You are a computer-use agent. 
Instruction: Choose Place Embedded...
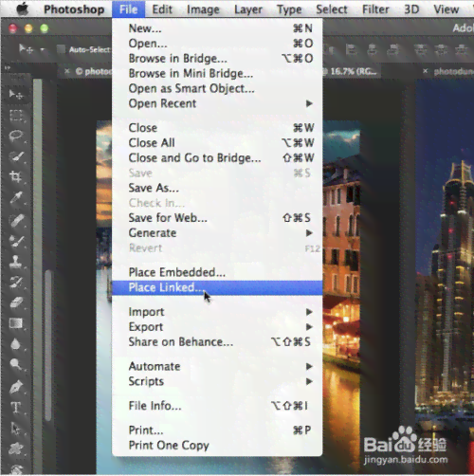click(217, 272)
